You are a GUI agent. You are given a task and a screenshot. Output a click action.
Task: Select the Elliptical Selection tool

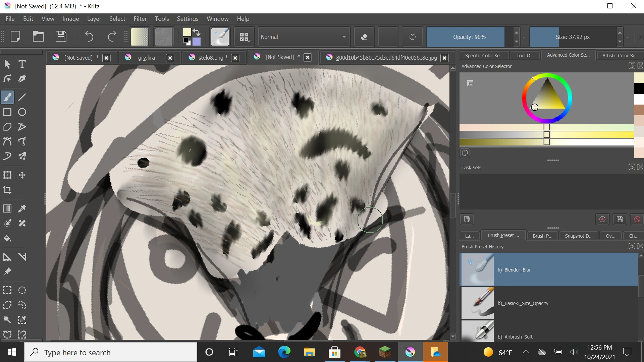pyautogui.click(x=22, y=290)
